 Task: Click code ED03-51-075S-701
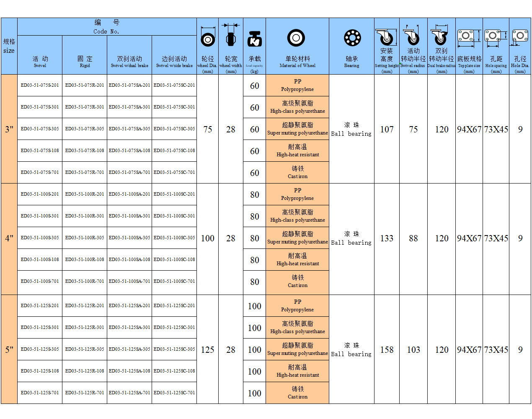(40, 172)
